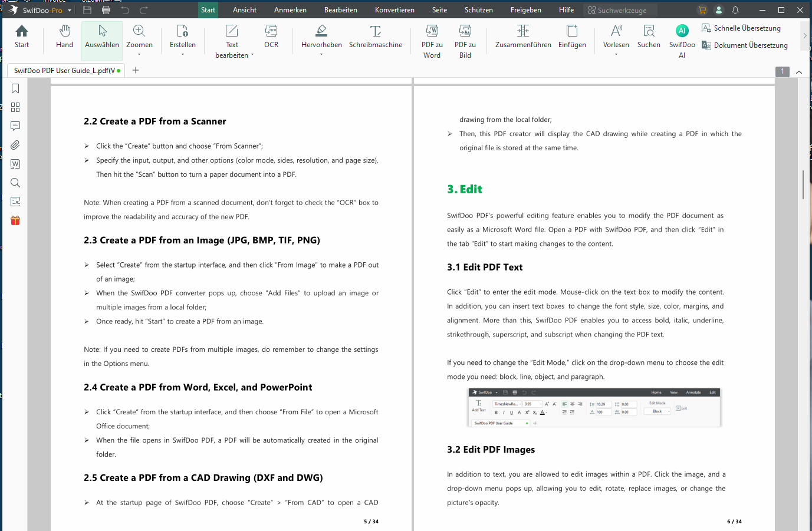Open the attachments paperclip panel
Viewport: 812px width, 531px height.
[x=15, y=145]
